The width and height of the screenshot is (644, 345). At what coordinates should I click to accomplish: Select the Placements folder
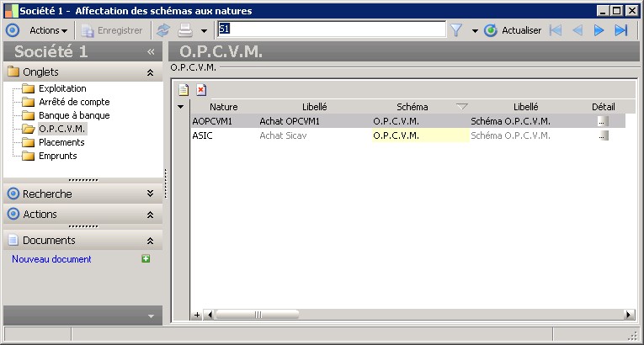coord(61,142)
